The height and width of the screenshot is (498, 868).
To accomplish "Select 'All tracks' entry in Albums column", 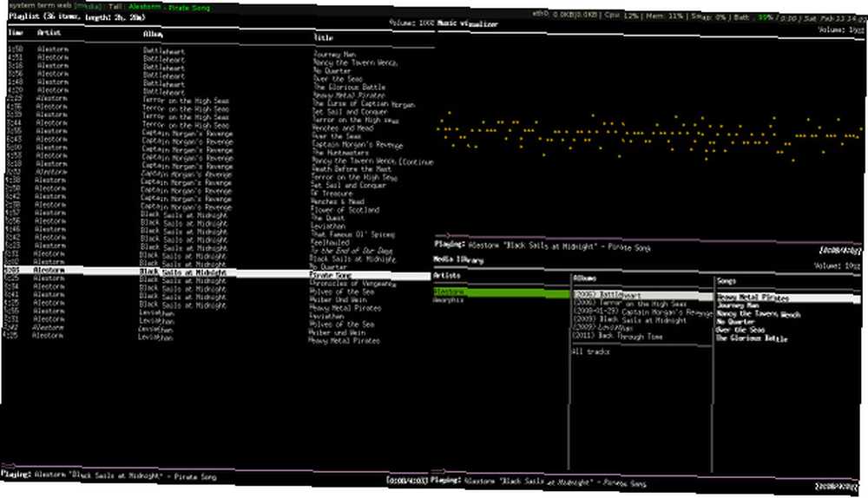I will 590,351.
